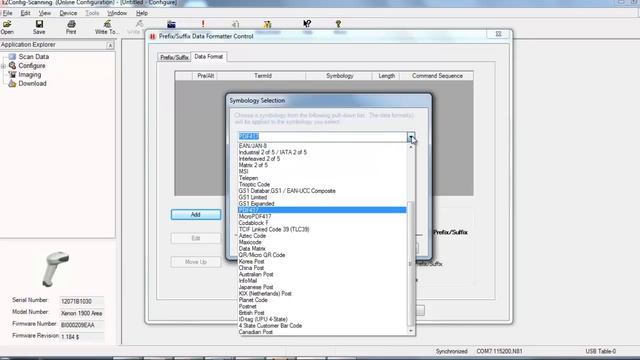Choose Aztec Code symbology
This screenshot has width=640, height=360.
coord(322,236)
